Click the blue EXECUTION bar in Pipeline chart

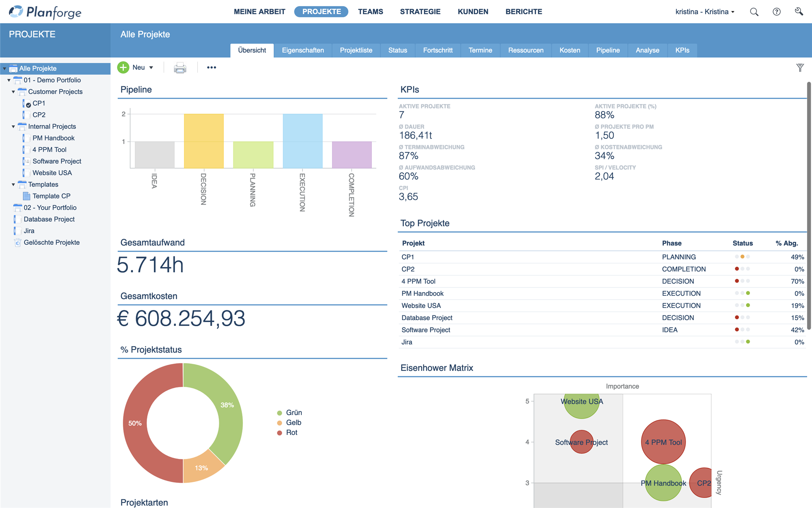(303, 141)
